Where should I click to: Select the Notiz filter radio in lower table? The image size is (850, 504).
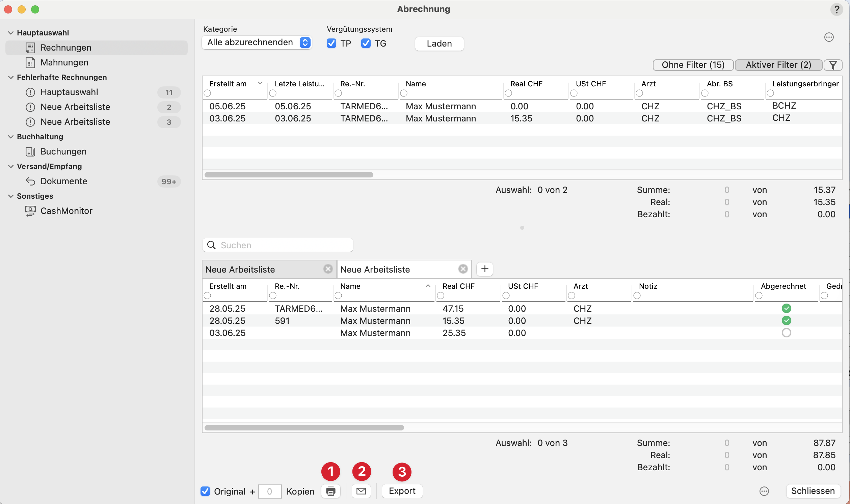637,296
